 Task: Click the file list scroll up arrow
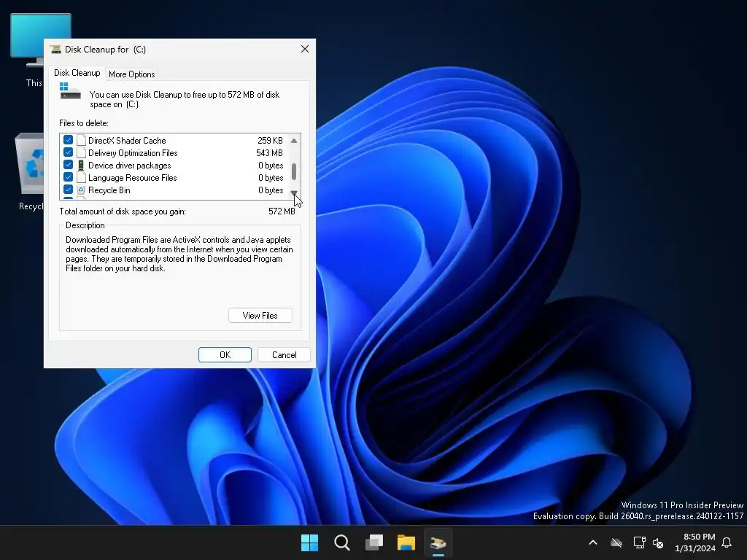click(x=294, y=141)
